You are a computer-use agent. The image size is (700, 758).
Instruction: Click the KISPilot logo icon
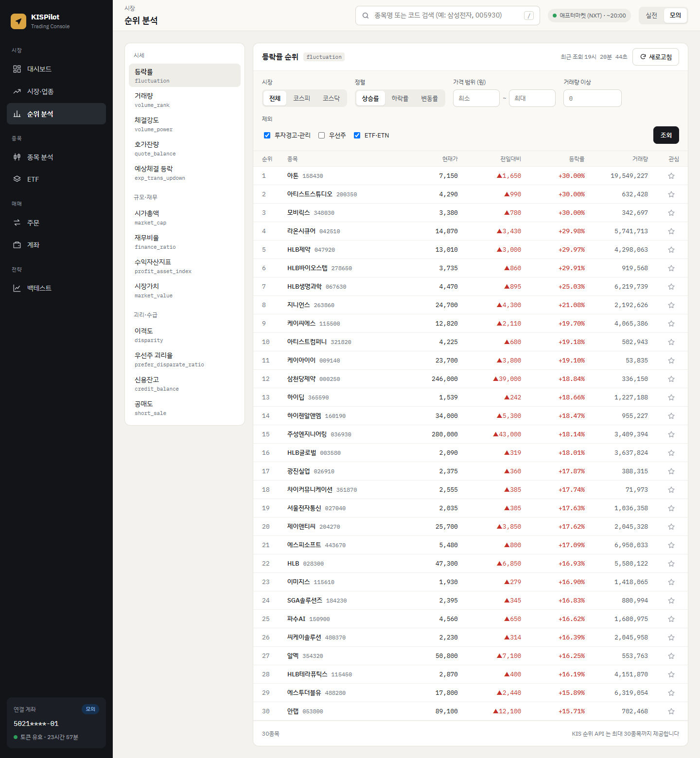18,21
